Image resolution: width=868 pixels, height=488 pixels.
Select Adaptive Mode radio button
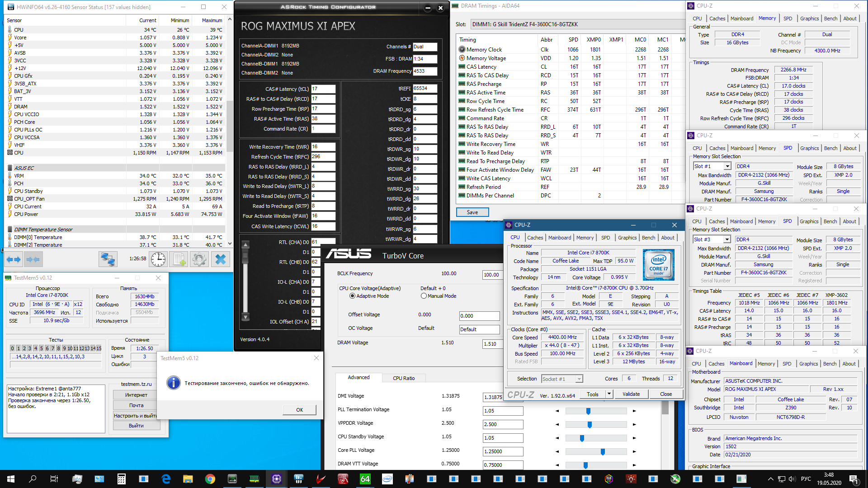[352, 296]
